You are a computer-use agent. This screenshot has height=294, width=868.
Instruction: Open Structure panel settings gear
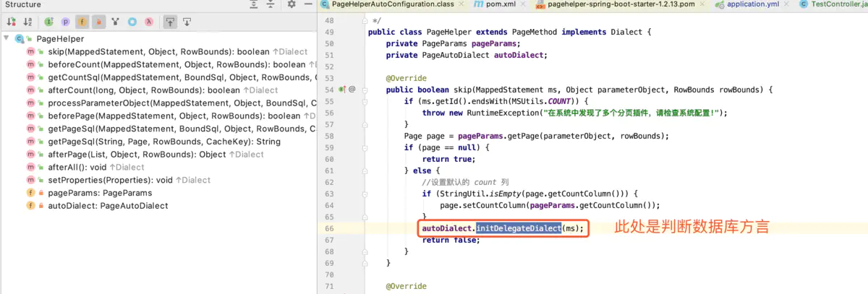pos(292,4)
